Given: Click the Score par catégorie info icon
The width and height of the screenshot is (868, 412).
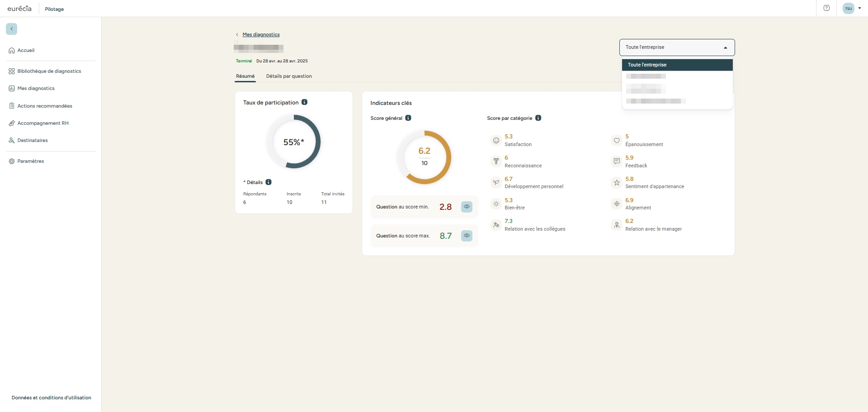Looking at the screenshot, I should click(538, 118).
